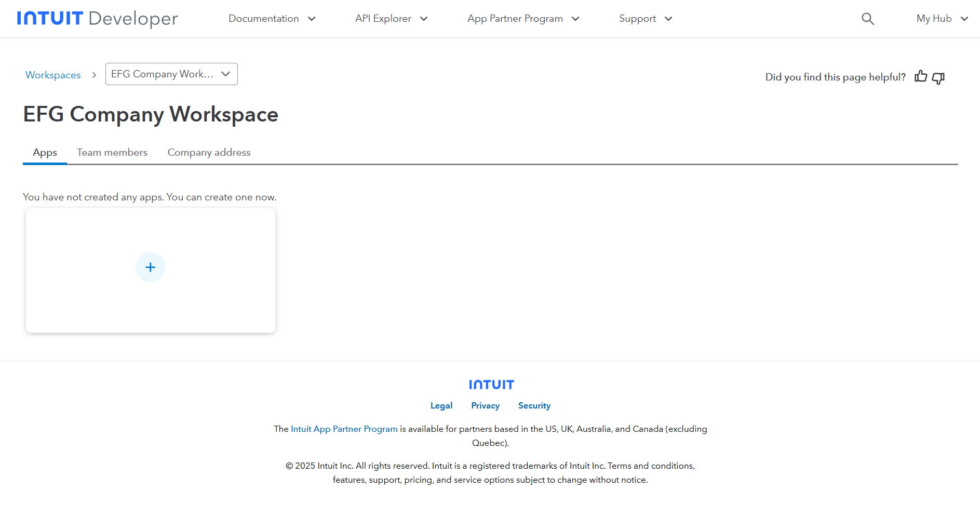The width and height of the screenshot is (980, 517).
Task: Give thumbs down feedback
Action: (x=938, y=78)
